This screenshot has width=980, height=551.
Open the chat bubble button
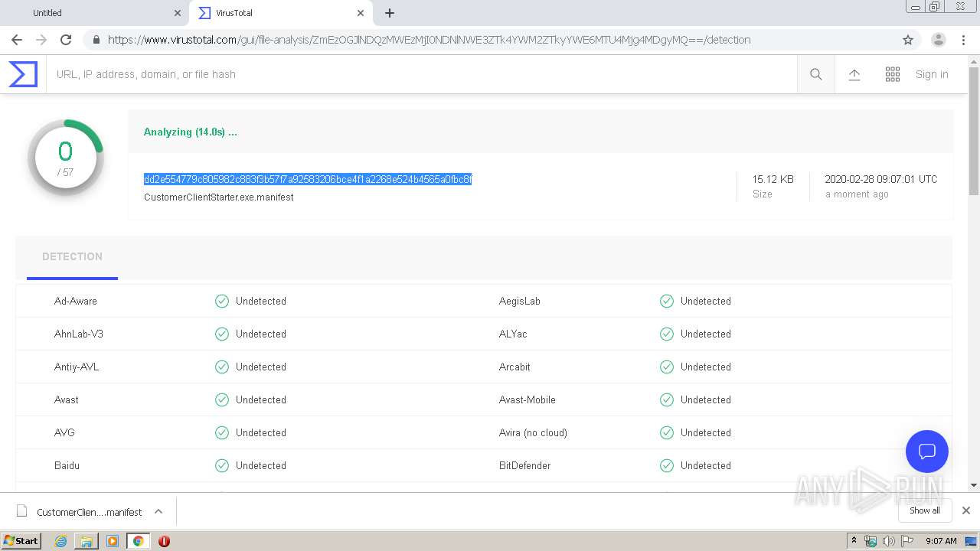(927, 452)
